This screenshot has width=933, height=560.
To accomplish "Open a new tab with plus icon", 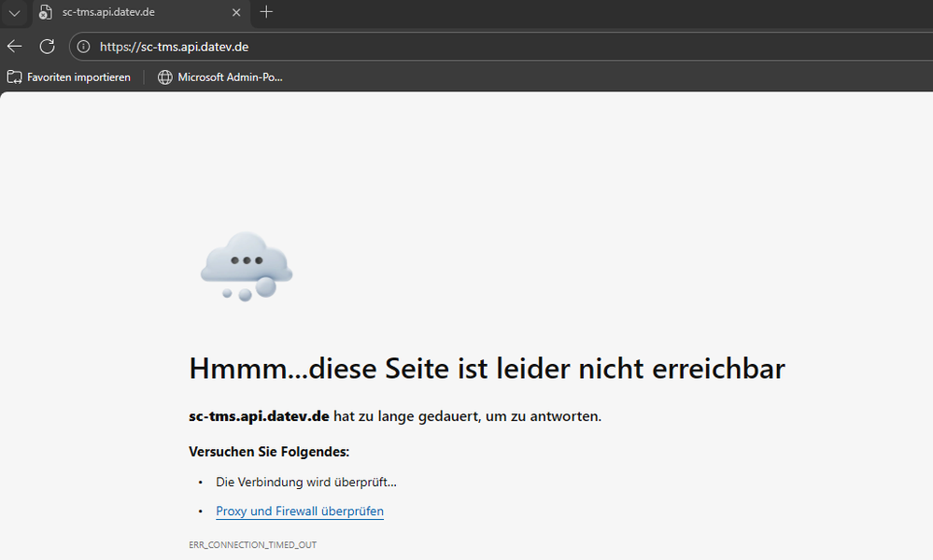I will click(266, 12).
